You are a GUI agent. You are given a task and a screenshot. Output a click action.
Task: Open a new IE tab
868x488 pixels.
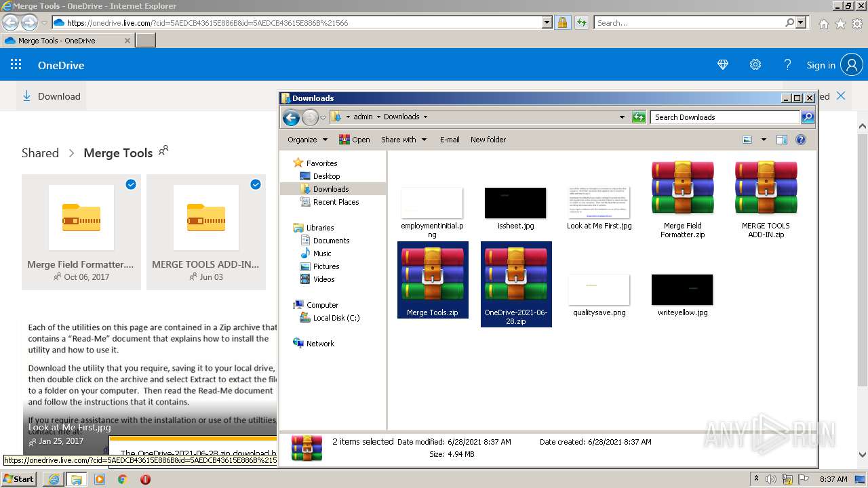pos(146,41)
